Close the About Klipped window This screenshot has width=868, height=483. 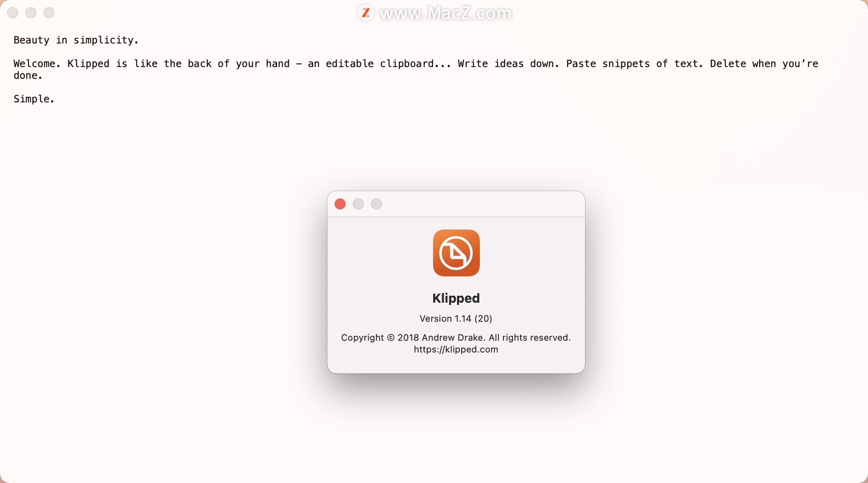(x=340, y=204)
